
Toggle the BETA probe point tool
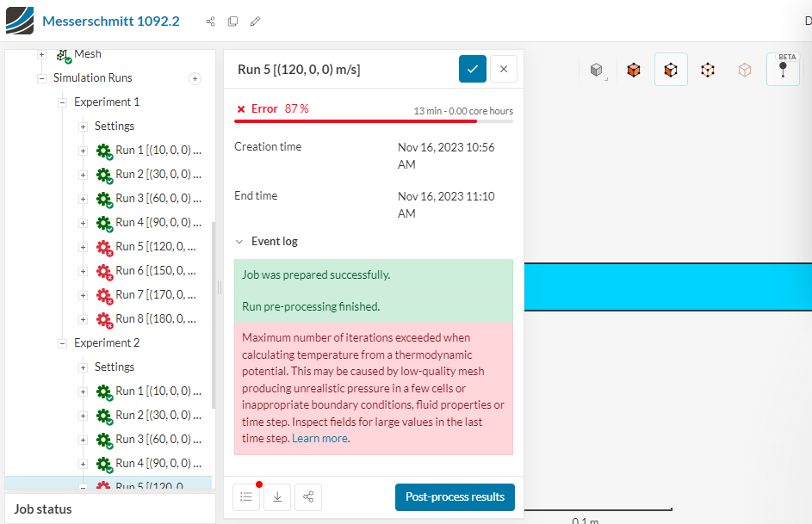(783, 70)
